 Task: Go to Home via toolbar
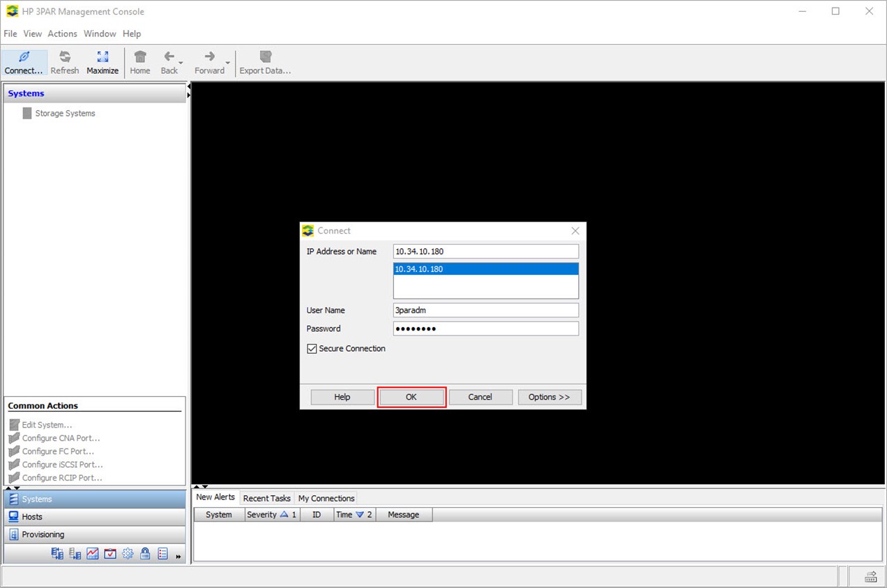coord(140,63)
